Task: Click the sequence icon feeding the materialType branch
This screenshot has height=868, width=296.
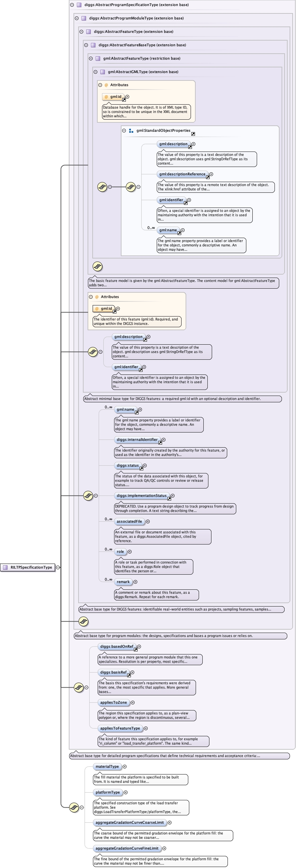Action: (x=74, y=807)
